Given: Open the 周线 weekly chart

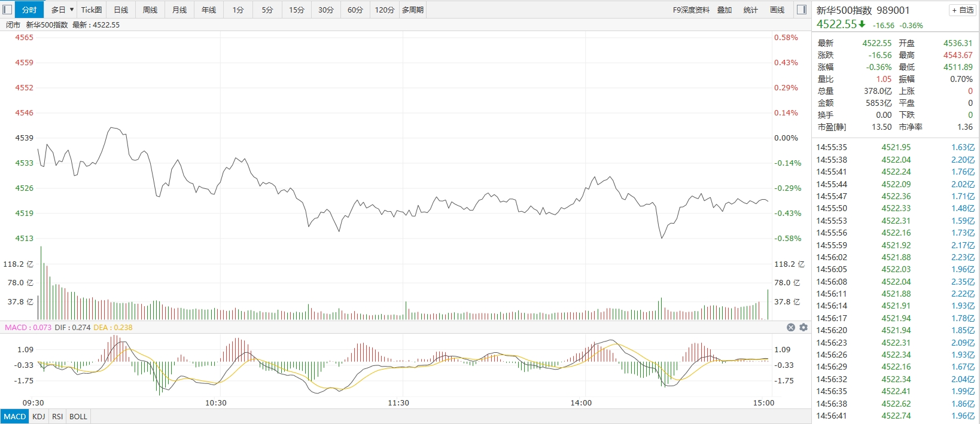Looking at the screenshot, I should (150, 10).
